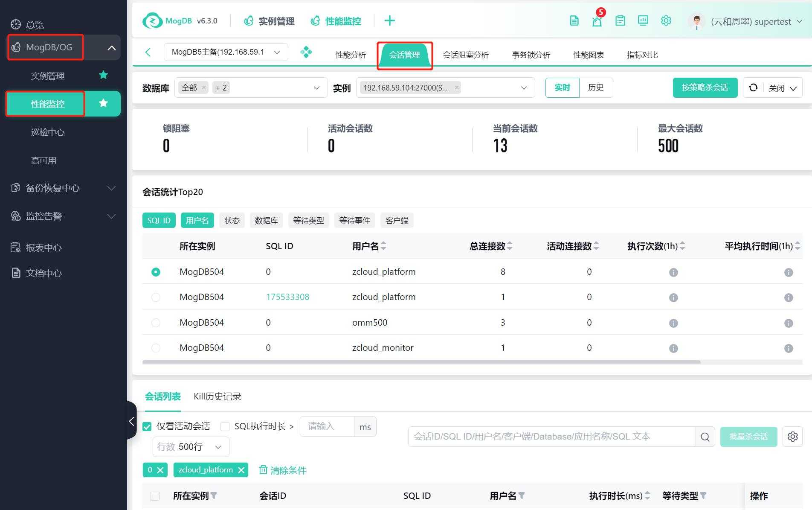Filter 所在实例 column in session list
The height and width of the screenshot is (510, 812).
[214, 495]
